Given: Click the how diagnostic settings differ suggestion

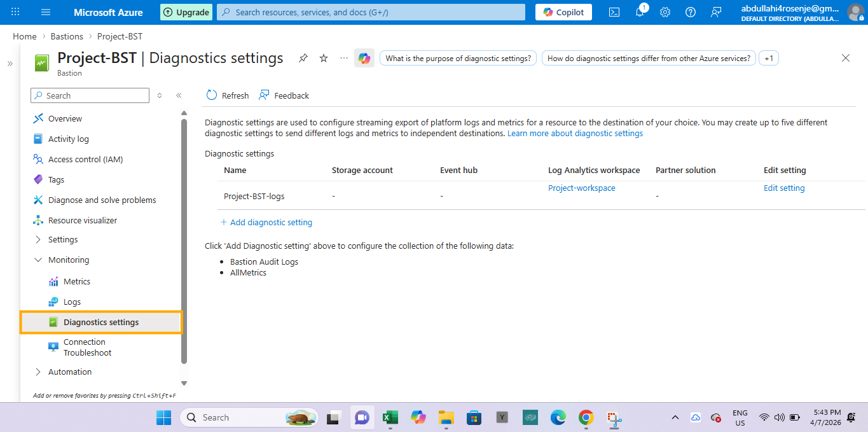Looking at the screenshot, I should click(x=649, y=58).
